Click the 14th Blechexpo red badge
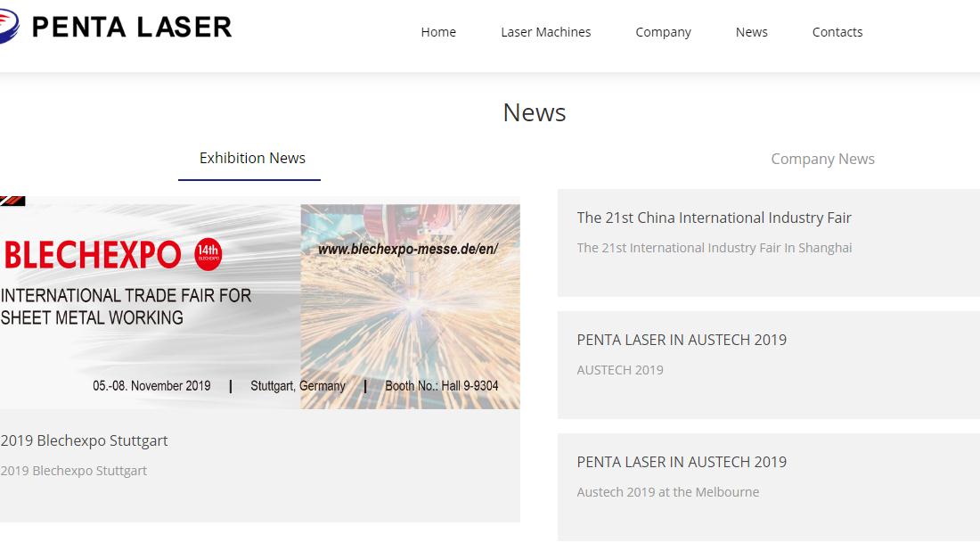The width and height of the screenshot is (980, 551). [208, 254]
